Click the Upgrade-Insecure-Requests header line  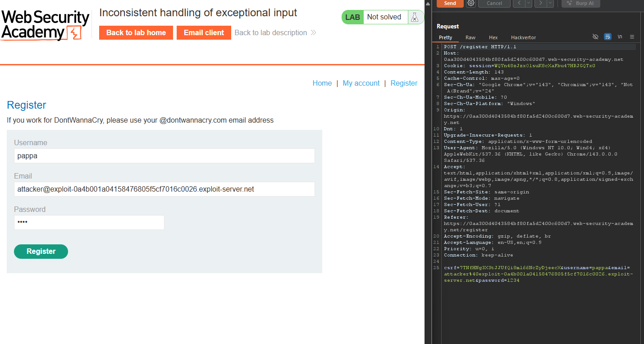click(x=488, y=135)
